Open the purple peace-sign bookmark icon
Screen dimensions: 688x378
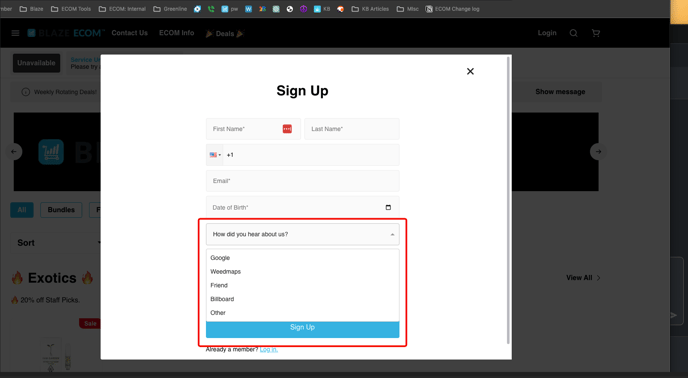tap(303, 9)
